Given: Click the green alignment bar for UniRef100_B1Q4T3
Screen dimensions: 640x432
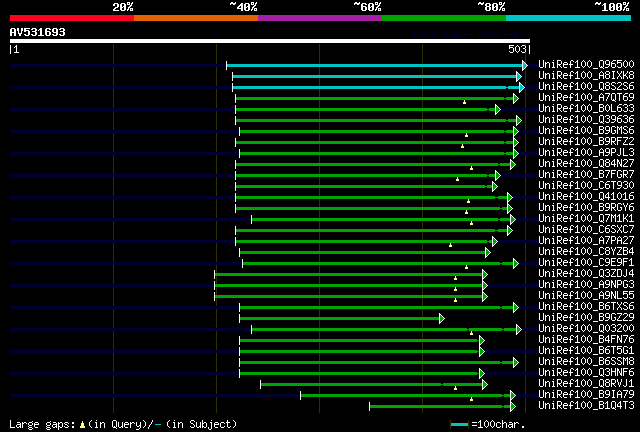Looking at the screenshot, I should (440, 407).
